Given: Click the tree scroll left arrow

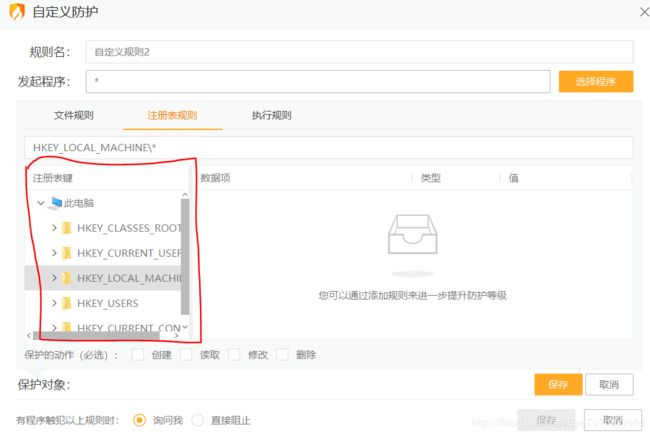Looking at the screenshot, I should pos(29,335).
